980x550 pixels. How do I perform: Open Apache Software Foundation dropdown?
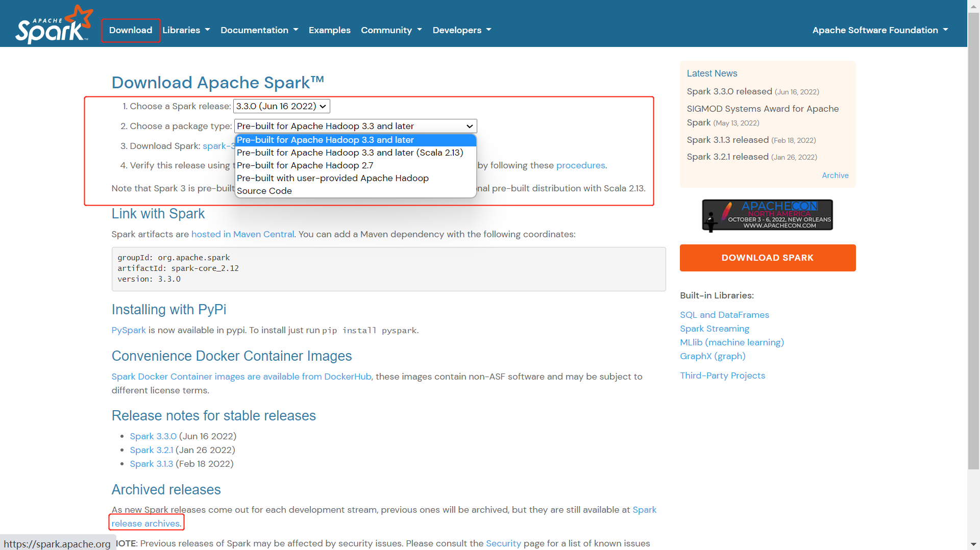coord(880,30)
